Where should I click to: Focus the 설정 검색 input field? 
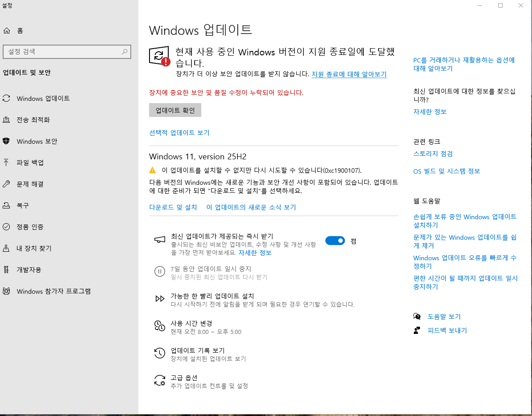point(67,52)
